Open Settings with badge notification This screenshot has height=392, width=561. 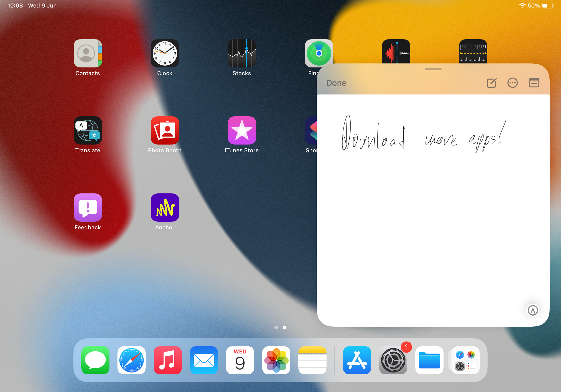(393, 360)
